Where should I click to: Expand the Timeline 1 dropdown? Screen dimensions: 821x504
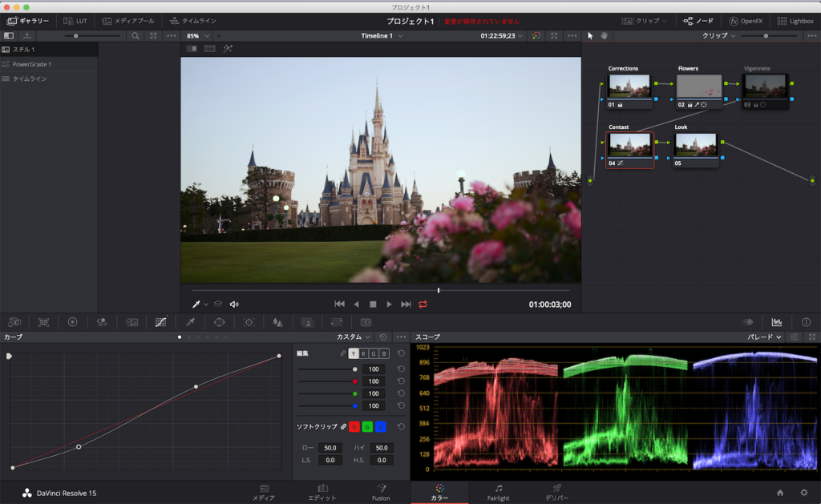click(382, 36)
